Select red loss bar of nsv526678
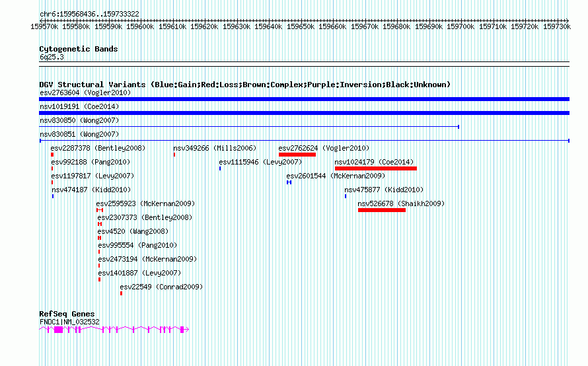This screenshot has height=366, width=588. [382, 210]
